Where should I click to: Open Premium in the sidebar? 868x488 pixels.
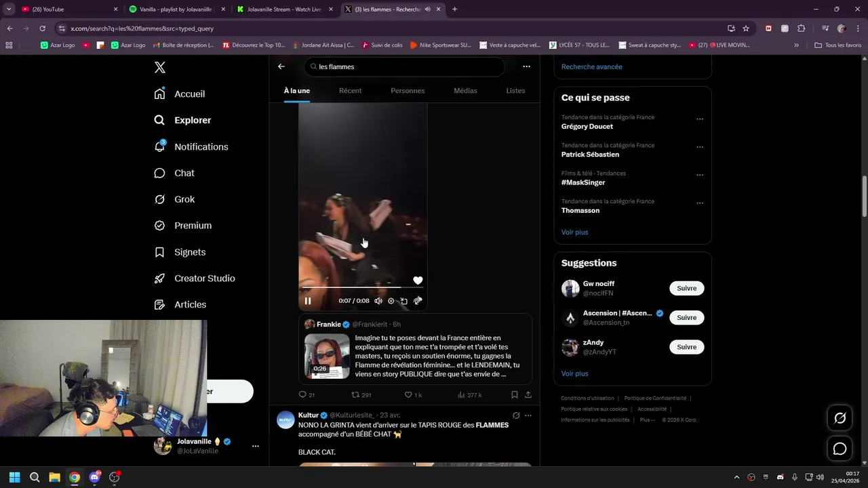[x=183, y=226]
